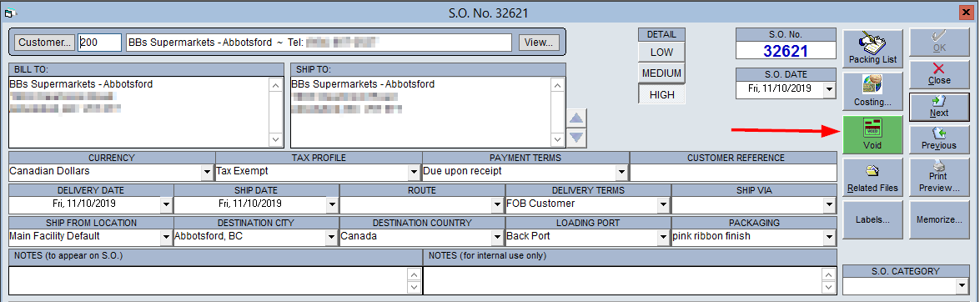Viewport: 980px width, 302px height.
Task: Click the red X Close button
Action: tap(939, 74)
